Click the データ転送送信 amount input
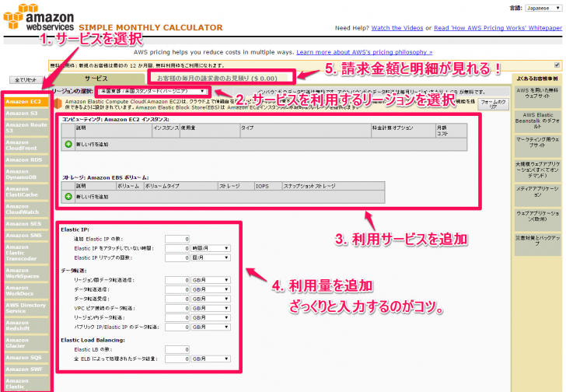 click(x=177, y=289)
